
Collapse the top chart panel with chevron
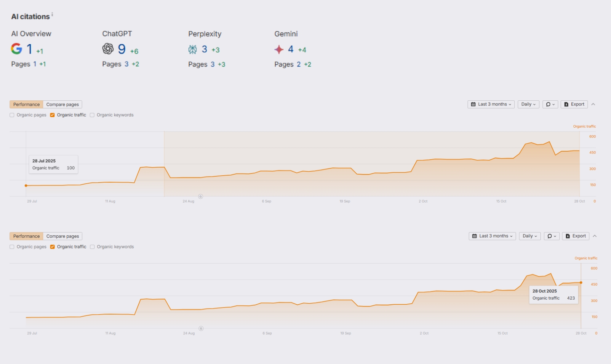593,104
